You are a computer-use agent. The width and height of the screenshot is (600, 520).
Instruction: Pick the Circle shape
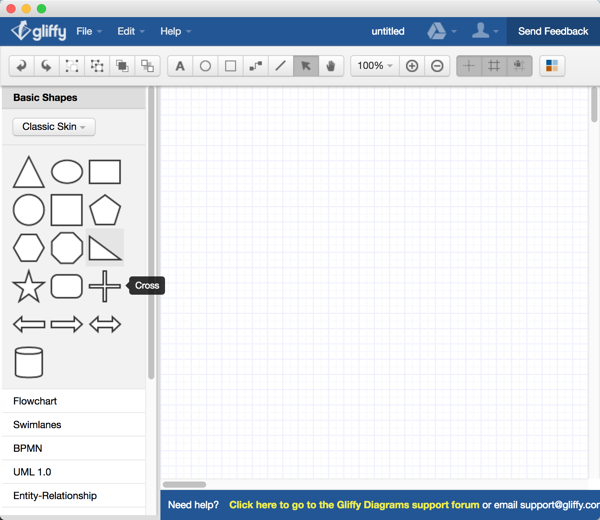coord(29,210)
